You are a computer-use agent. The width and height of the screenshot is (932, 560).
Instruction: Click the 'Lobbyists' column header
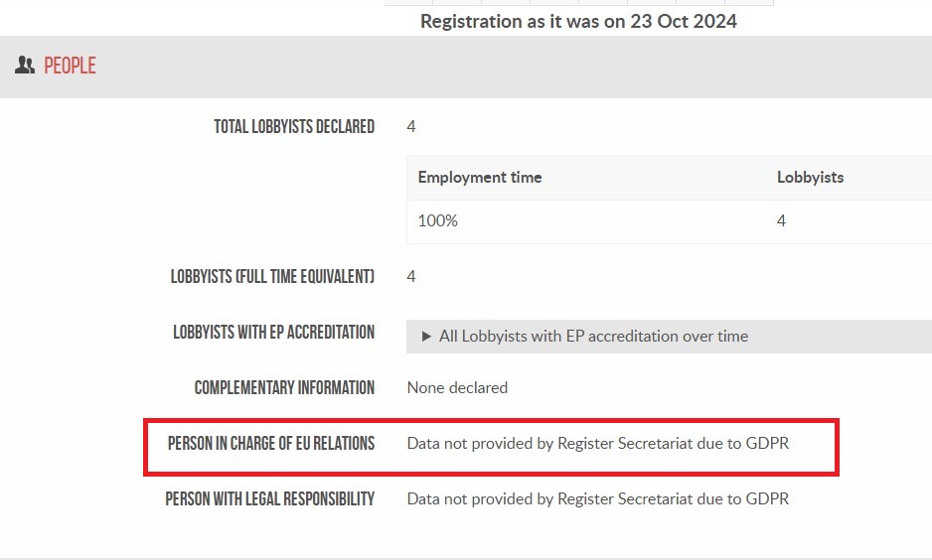(x=810, y=178)
